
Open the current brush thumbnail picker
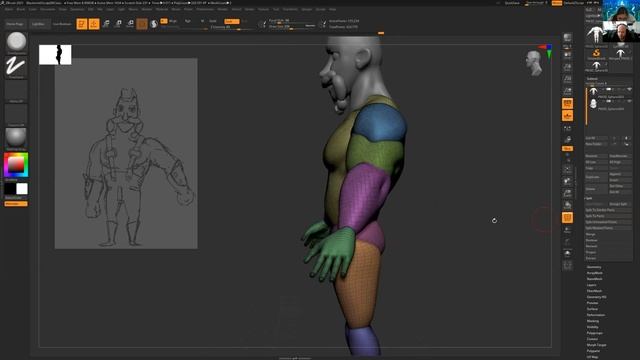16,42
